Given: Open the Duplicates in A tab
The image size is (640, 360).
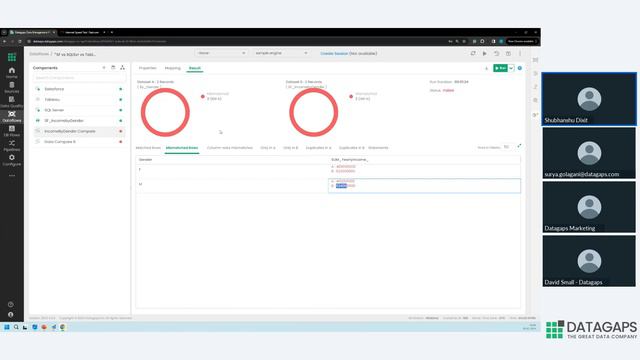Looking at the screenshot, I should tap(318, 148).
